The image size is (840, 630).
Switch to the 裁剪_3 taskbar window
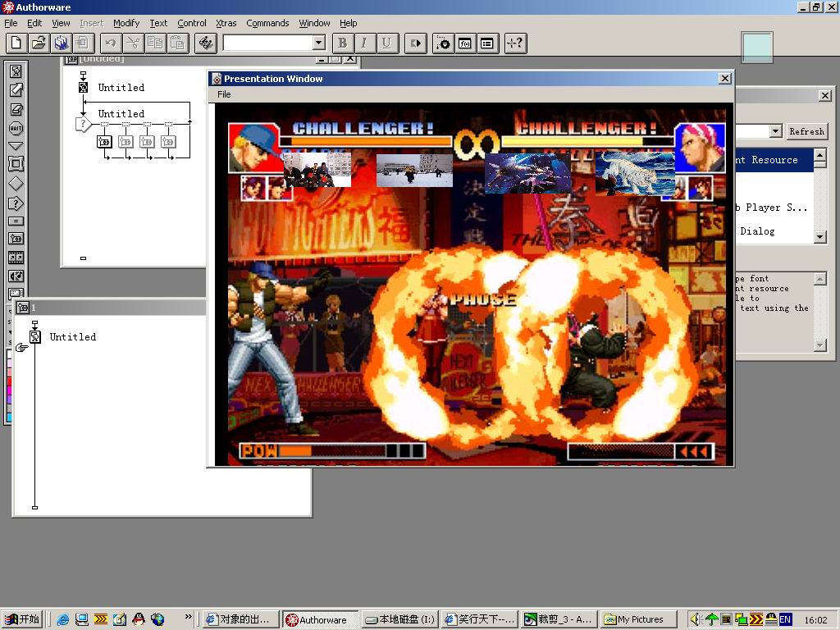tap(559, 619)
